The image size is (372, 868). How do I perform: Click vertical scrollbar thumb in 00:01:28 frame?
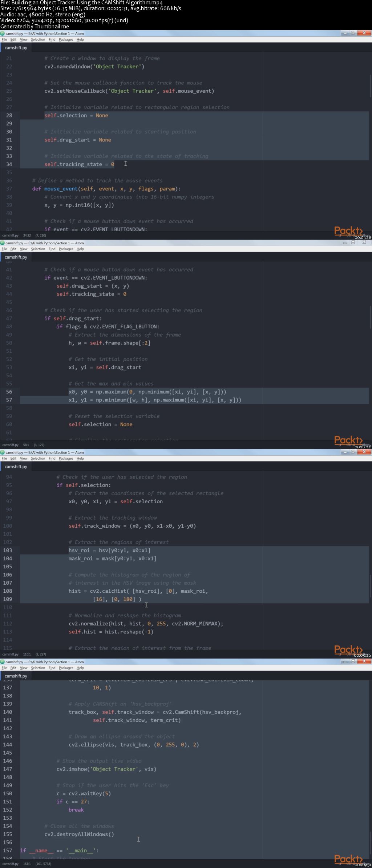[x=371, y=86]
